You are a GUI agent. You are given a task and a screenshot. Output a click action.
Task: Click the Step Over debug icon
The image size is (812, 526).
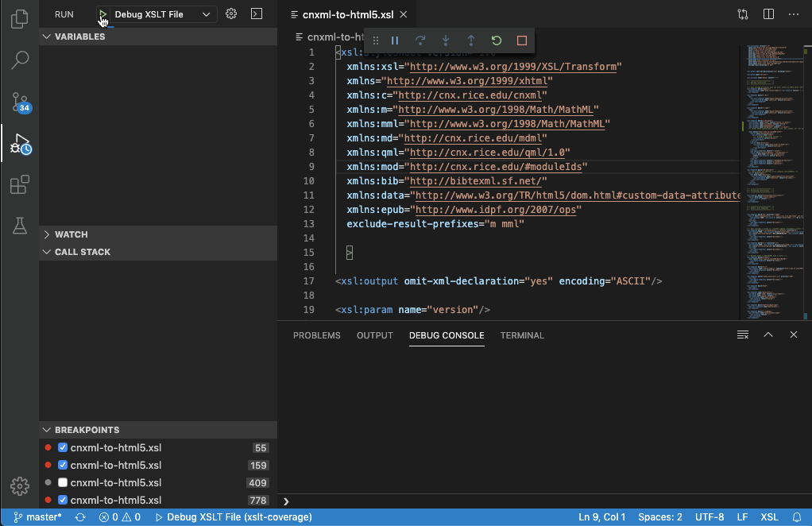[420, 41]
